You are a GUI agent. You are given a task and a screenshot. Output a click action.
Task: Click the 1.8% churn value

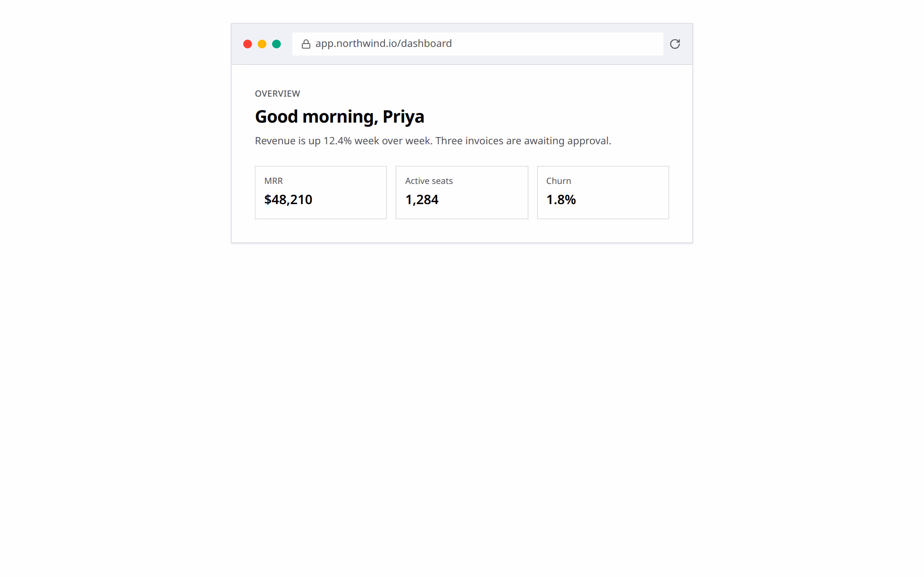coord(561,199)
